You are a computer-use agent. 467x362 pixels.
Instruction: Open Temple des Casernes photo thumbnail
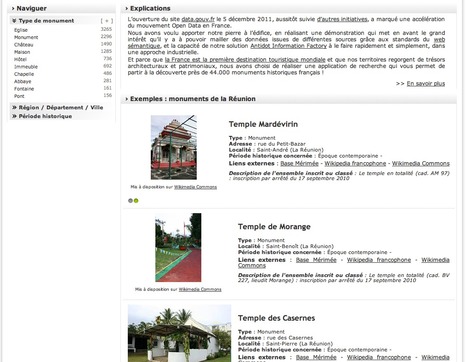[x=179, y=333]
